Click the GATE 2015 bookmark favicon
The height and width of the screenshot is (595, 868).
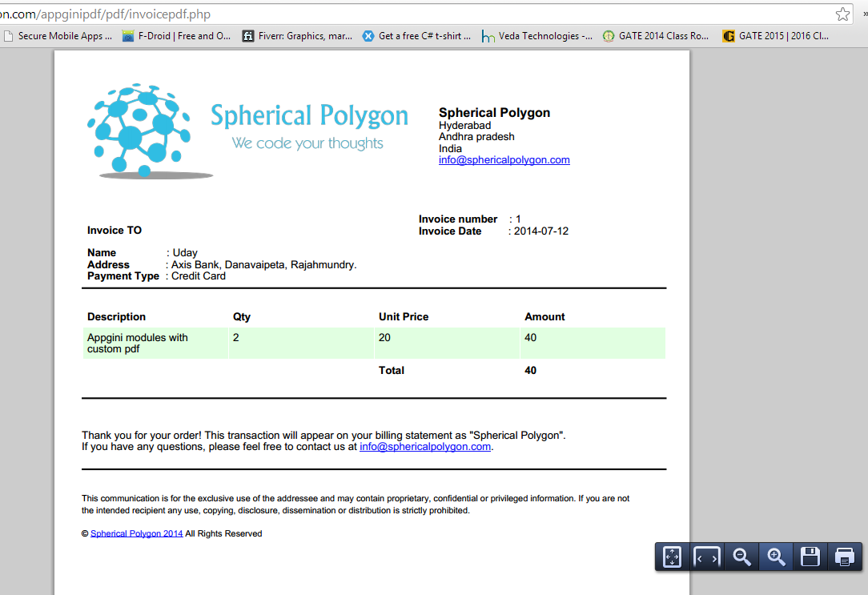[729, 36]
